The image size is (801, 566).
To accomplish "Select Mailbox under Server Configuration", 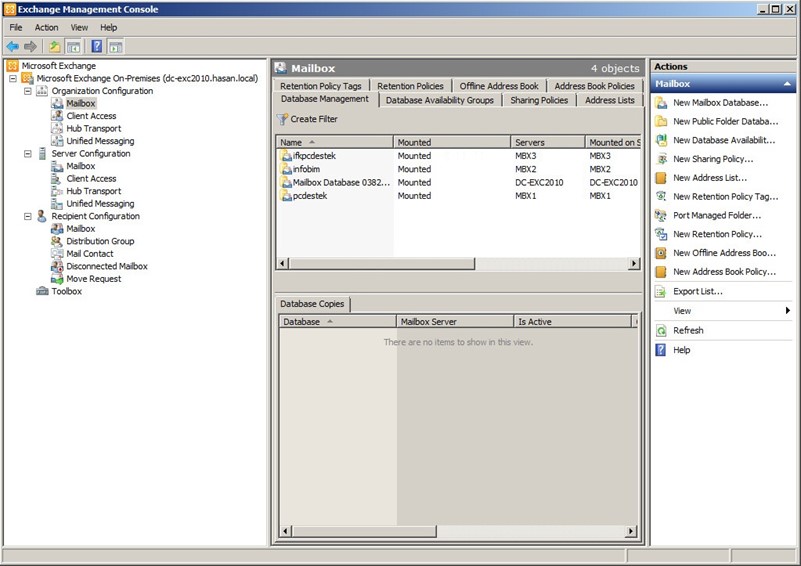I will click(81, 166).
